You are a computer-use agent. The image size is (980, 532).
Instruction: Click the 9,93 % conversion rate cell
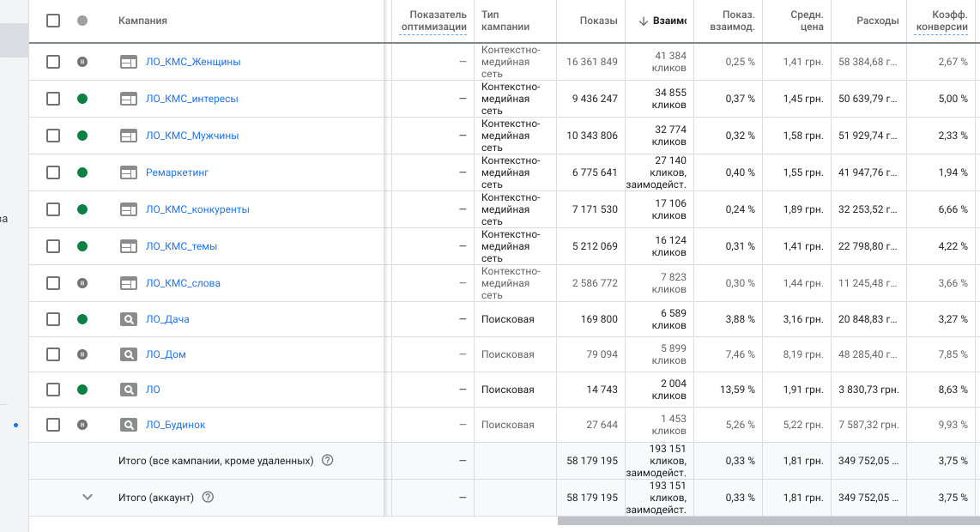(x=953, y=425)
